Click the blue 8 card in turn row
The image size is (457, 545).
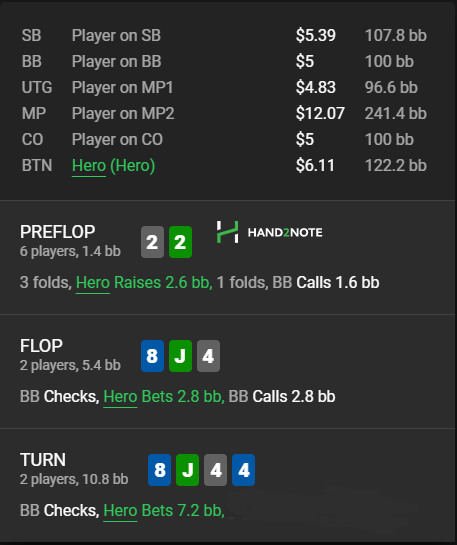click(x=160, y=470)
